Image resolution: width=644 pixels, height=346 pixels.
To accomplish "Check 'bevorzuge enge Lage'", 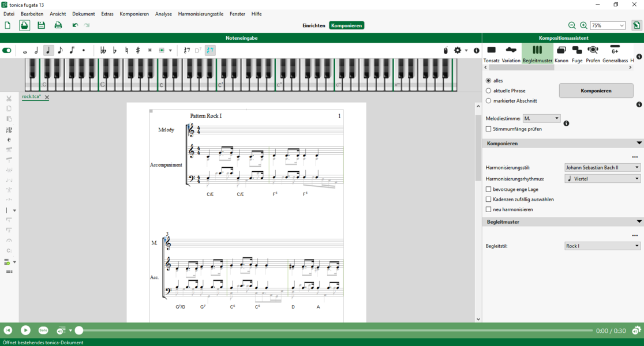I will [x=488, y=189].
